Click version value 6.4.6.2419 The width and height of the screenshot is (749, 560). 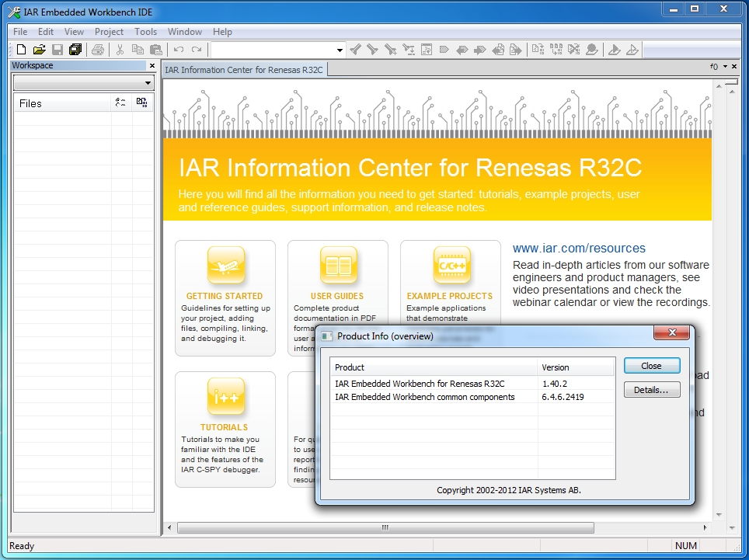563,397
